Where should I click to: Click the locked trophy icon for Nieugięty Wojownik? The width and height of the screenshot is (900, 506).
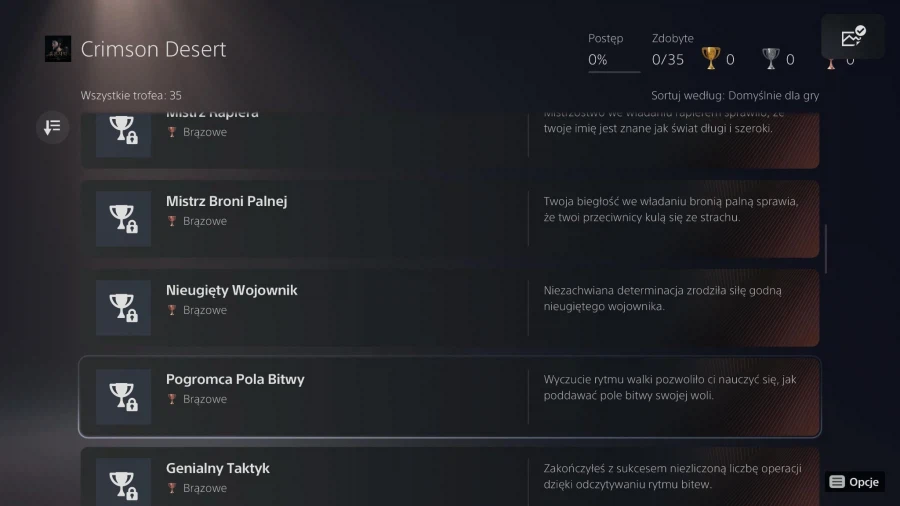tap(123, 308)
